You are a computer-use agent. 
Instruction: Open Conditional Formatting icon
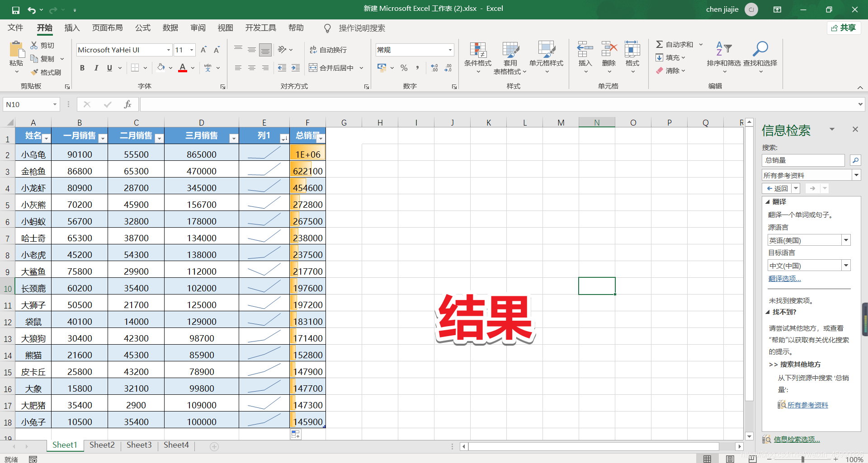coord(477,50)
